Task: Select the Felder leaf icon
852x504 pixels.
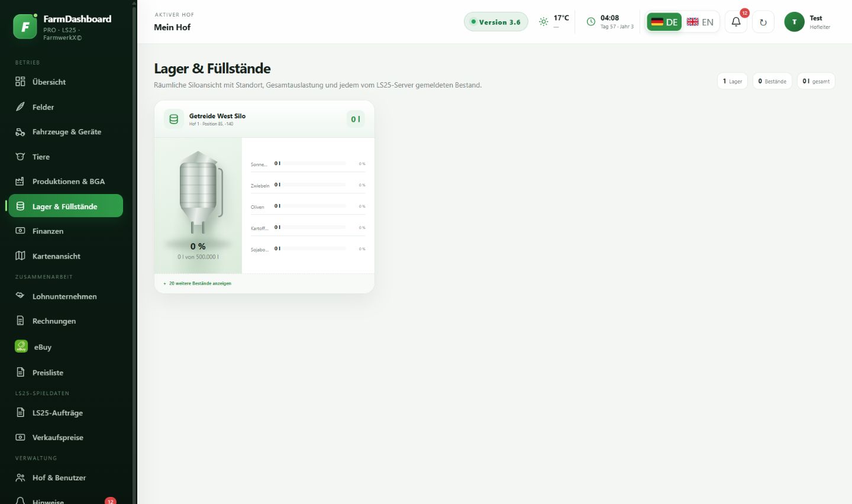Action: [20, 106]
